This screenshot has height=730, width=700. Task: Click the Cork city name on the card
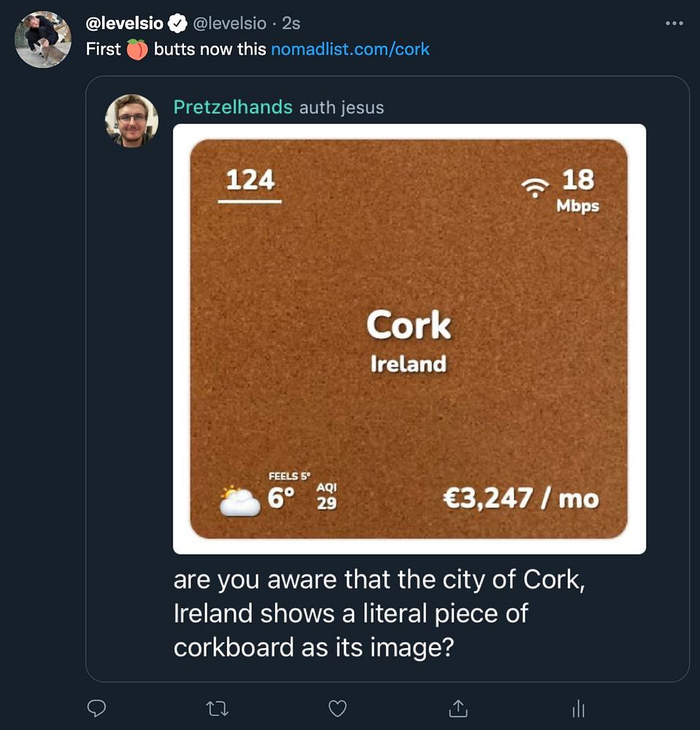click(409, 325)
